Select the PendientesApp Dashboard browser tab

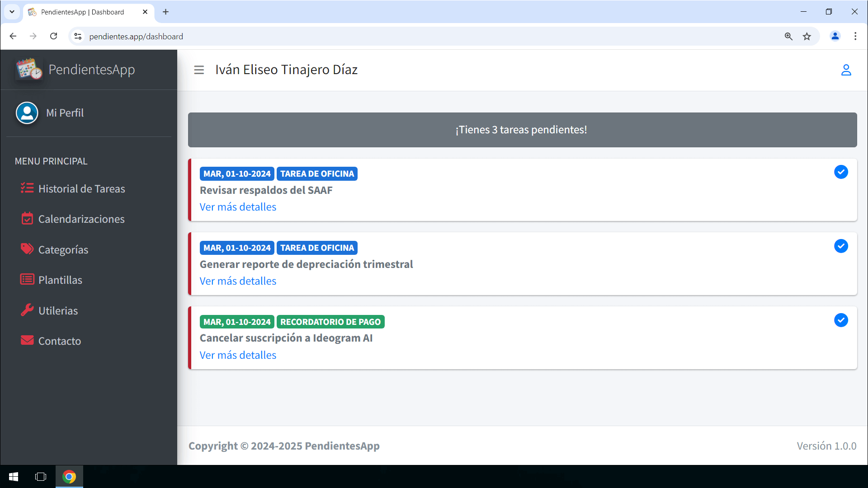pos(82,12)
